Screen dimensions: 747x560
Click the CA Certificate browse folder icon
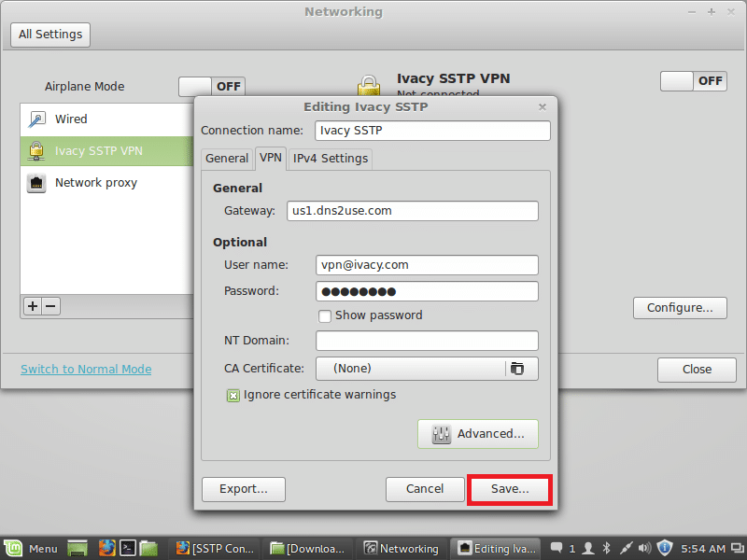[517, 369]
